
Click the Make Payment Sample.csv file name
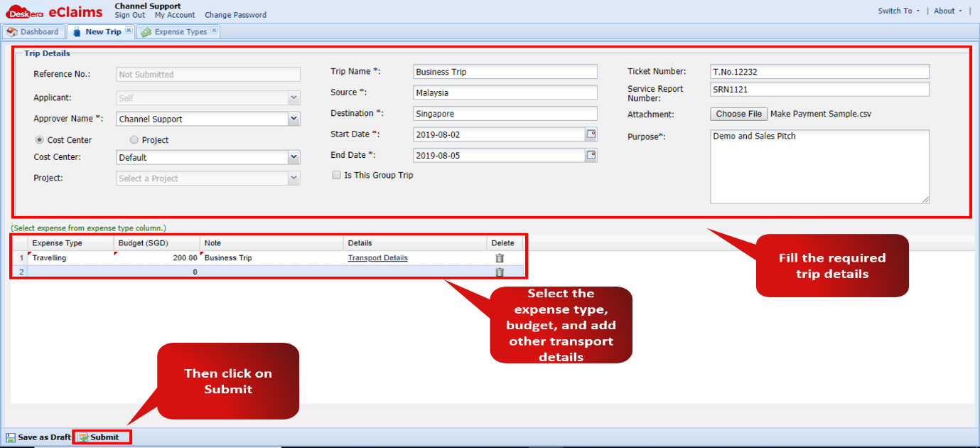[821, 114]
